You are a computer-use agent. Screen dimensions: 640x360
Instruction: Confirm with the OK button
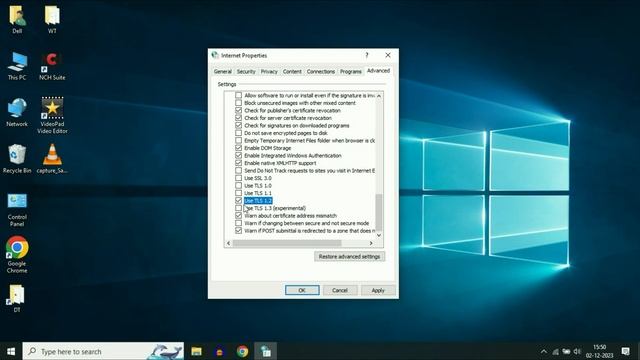click(302, 290)
